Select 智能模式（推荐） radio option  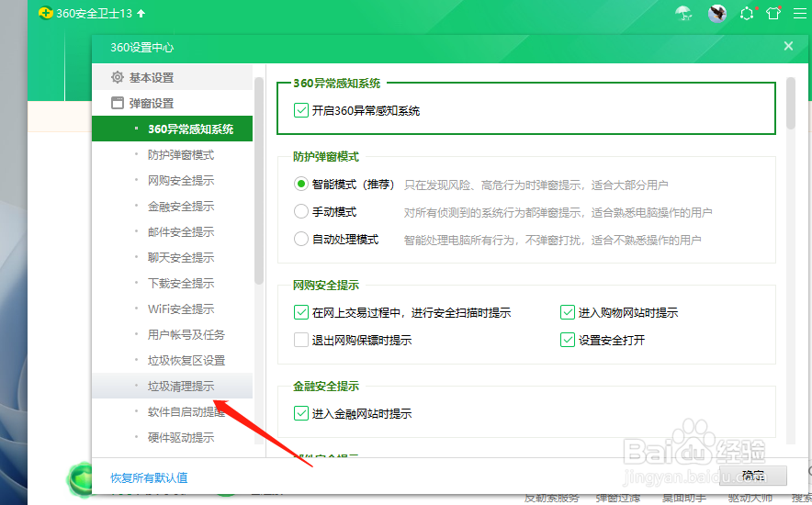click(301, 184)
